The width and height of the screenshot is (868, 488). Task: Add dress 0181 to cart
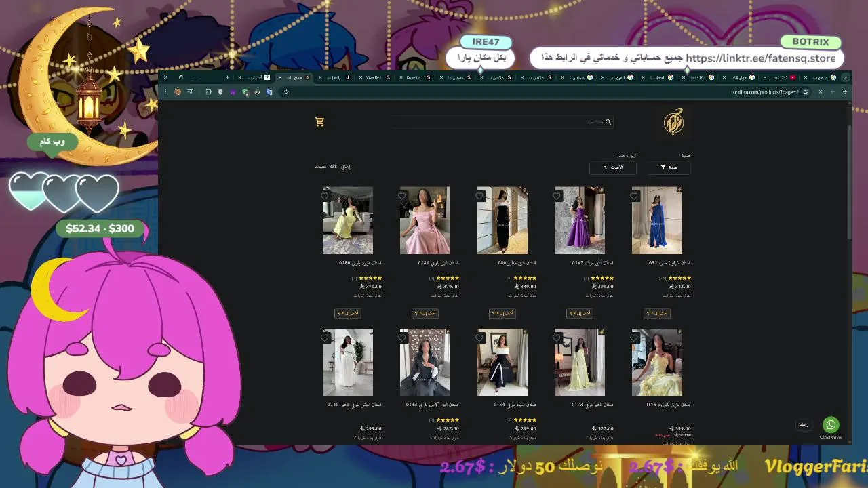pos(425,313)
